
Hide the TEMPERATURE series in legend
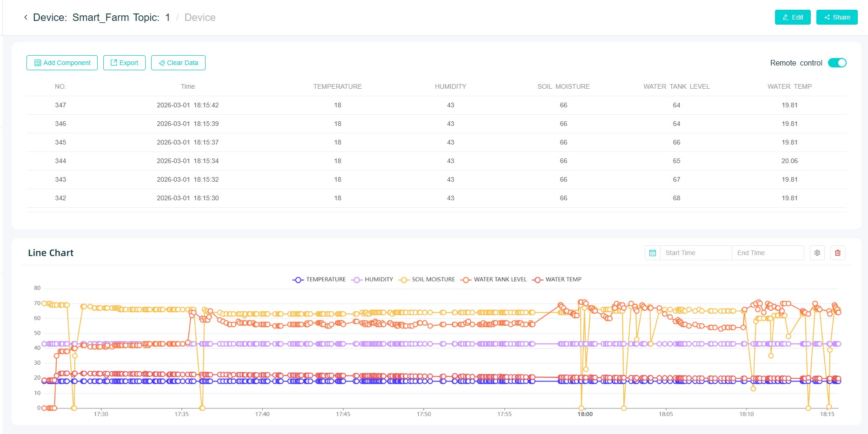[319, 279]
